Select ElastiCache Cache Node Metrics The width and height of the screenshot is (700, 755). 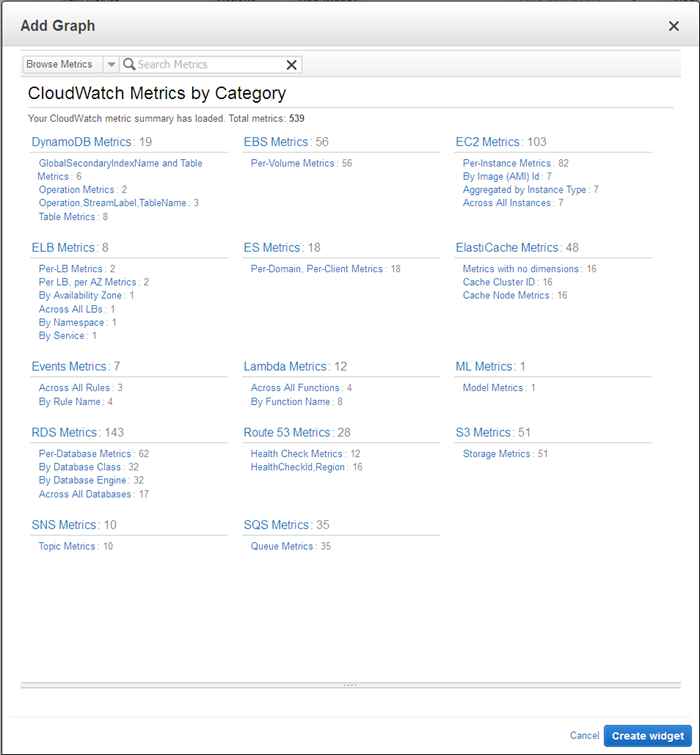pos(506,296)
